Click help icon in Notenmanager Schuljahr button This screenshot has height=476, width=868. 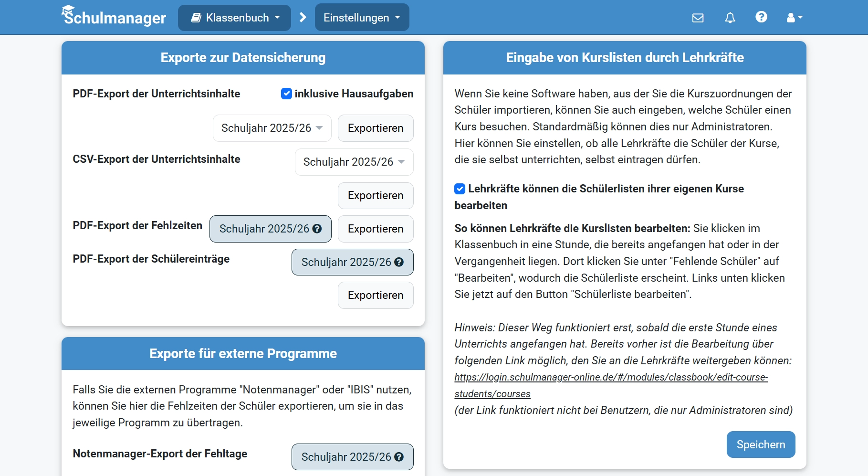(x=399, y=457)
